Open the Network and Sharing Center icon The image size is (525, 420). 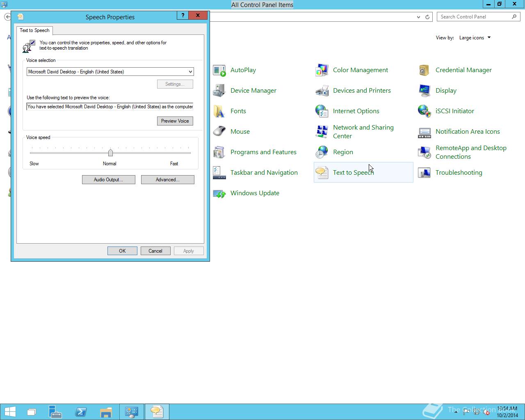pyautogui.click(x=322, y=132)
